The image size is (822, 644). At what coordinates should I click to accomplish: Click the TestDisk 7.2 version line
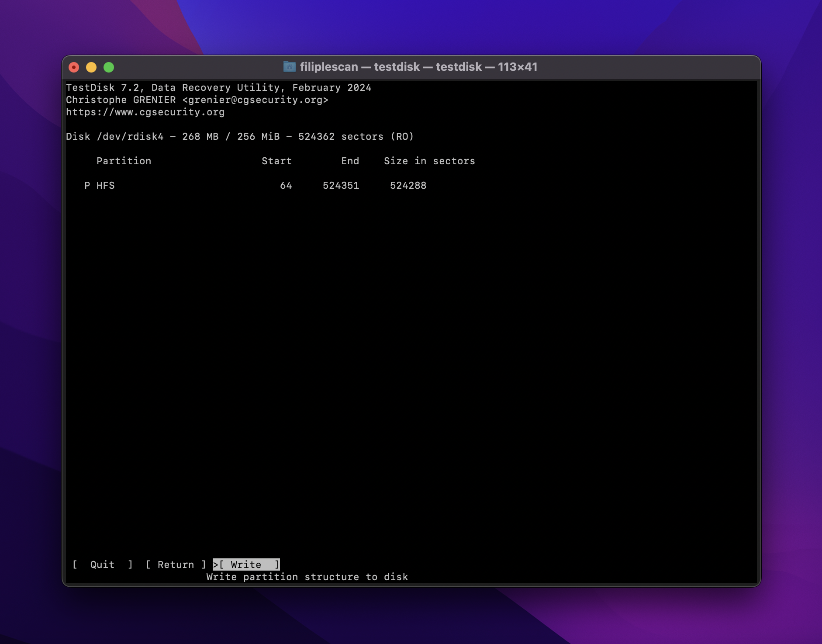pyautogui.click(x=219, y=87)
